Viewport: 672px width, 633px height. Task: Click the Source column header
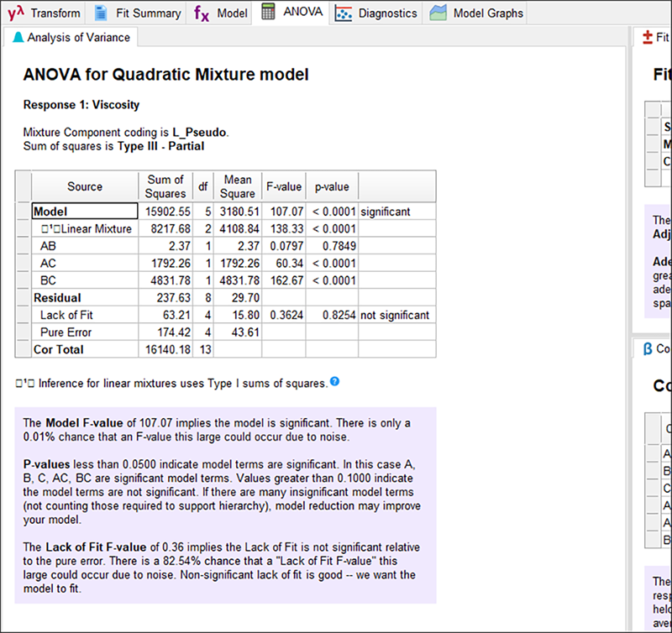(x=84, y=186)
